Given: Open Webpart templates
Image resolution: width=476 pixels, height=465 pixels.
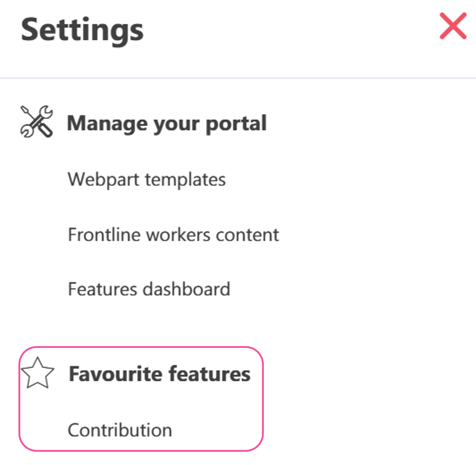Looking at the screenshot, I should point(147,179).
